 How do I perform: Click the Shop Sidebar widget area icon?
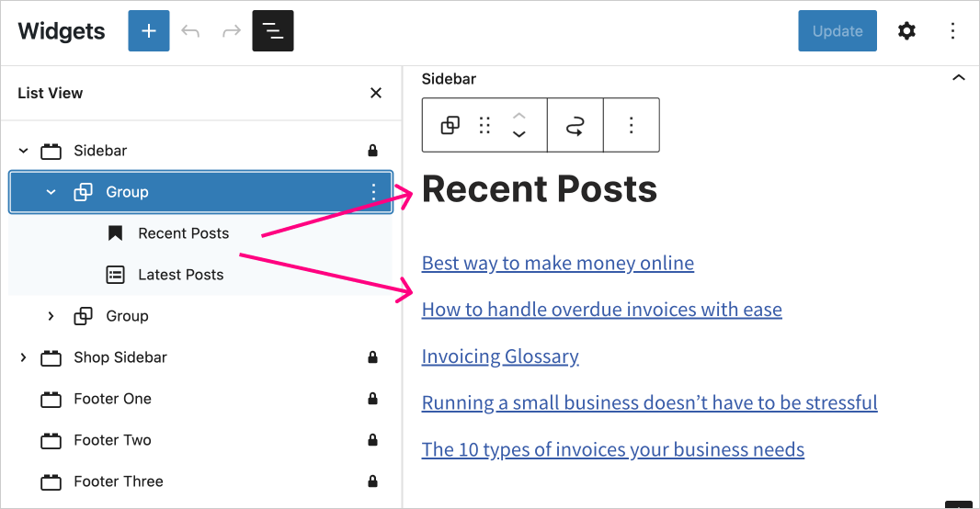click(x=51, y=357)
